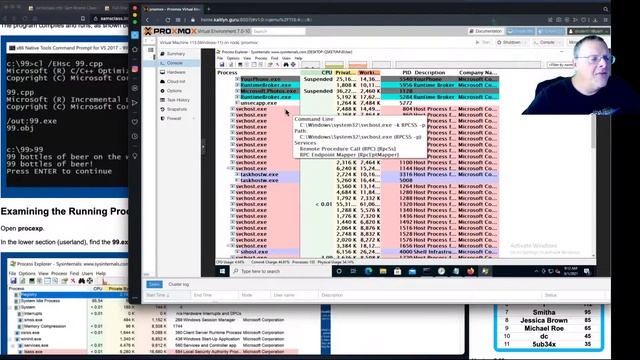Open Find menu in remote Process Explorer
This screenshot has width=640, height=360.
[x=274, y=58]
